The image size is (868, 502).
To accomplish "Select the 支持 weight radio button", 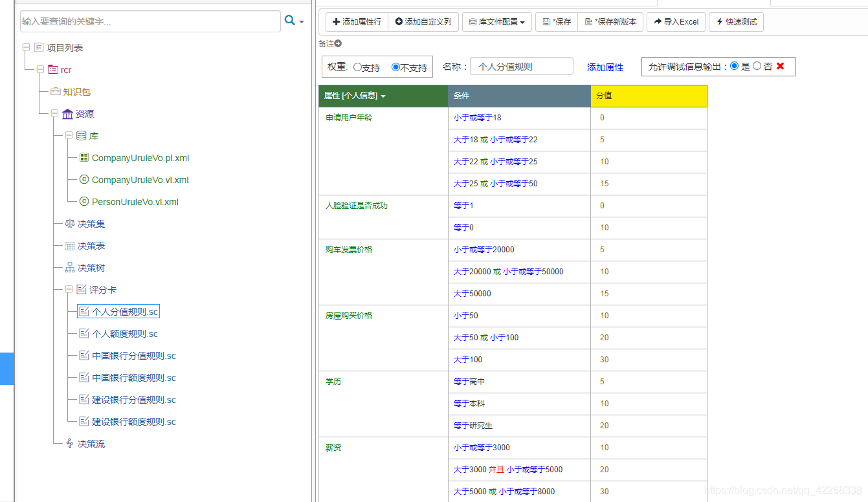I will [357, 67].
